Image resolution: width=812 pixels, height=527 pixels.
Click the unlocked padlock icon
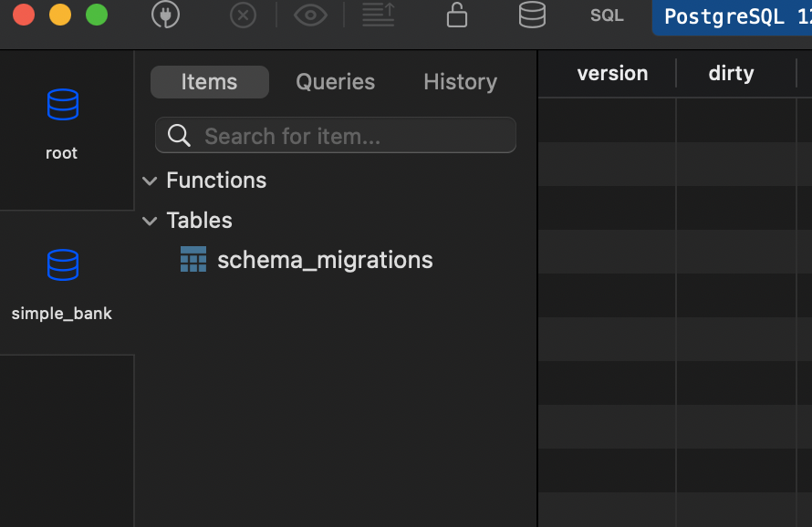457,15
